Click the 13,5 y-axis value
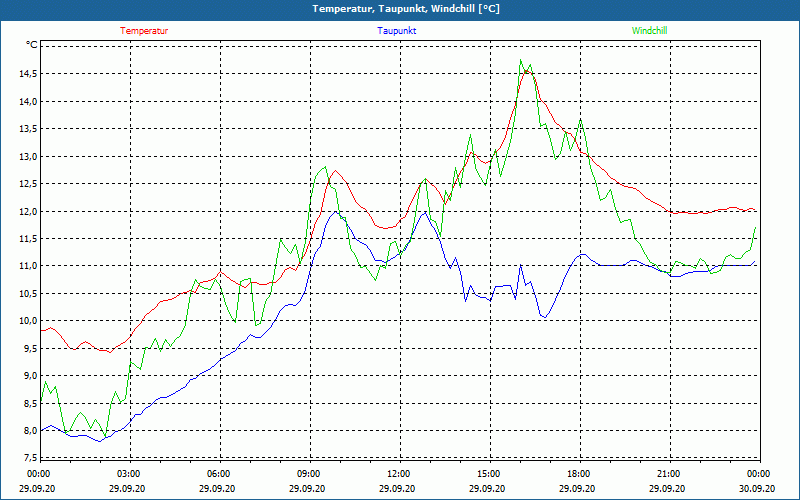Screen dimensions: 800x500 [28, 129]
